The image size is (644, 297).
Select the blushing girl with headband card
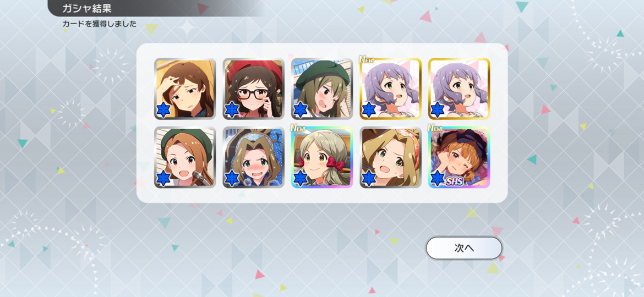[253, 157]
